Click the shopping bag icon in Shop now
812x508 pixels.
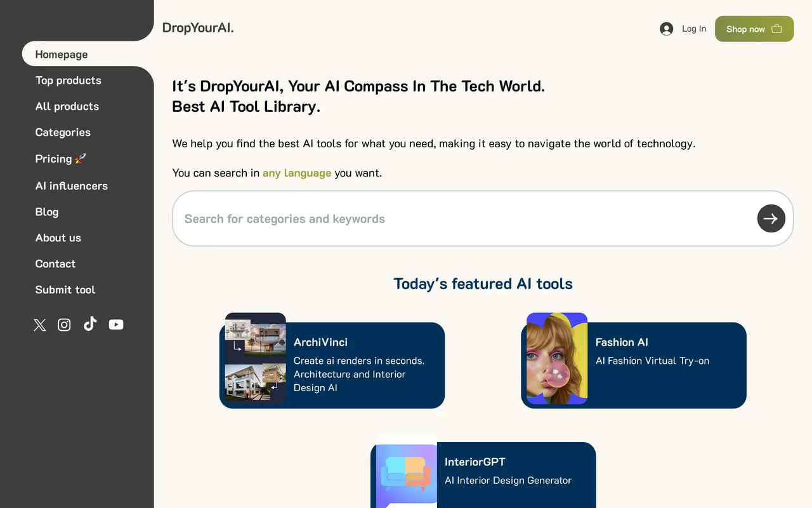pos(776,29)
